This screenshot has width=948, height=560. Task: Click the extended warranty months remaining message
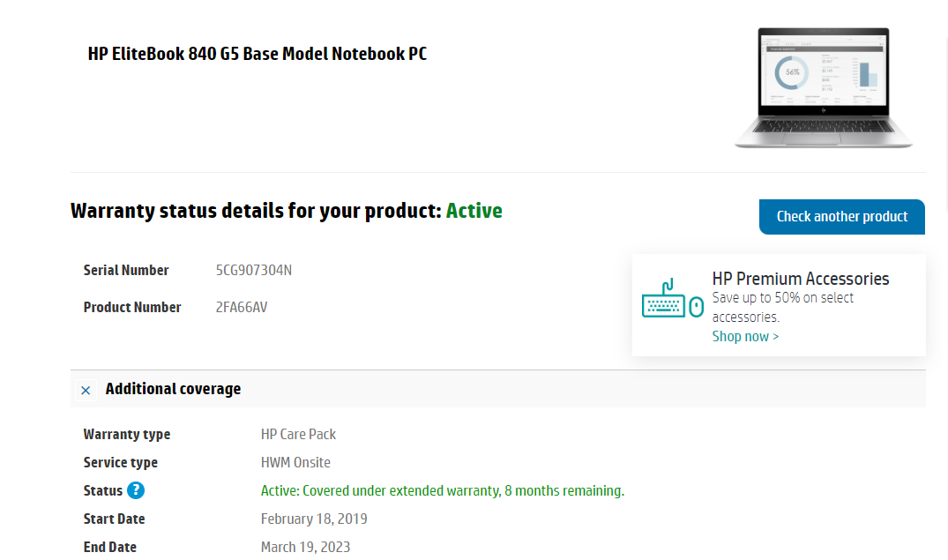[x=442, y=491]
